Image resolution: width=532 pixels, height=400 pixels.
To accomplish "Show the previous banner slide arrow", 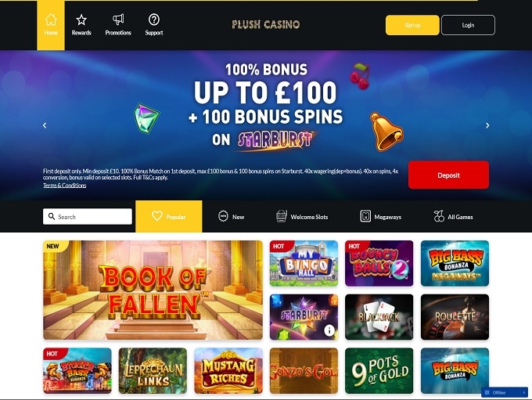I will tap(45, 125).
